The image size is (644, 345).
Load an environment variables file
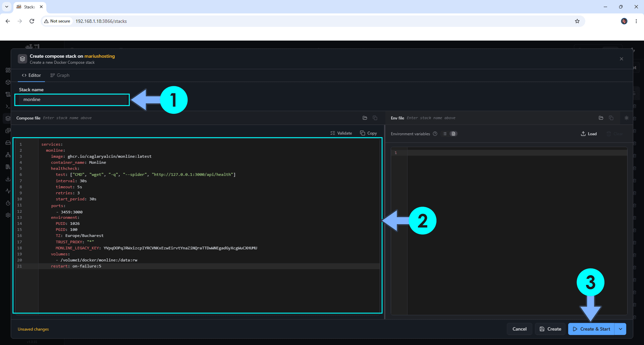[589, 134]
